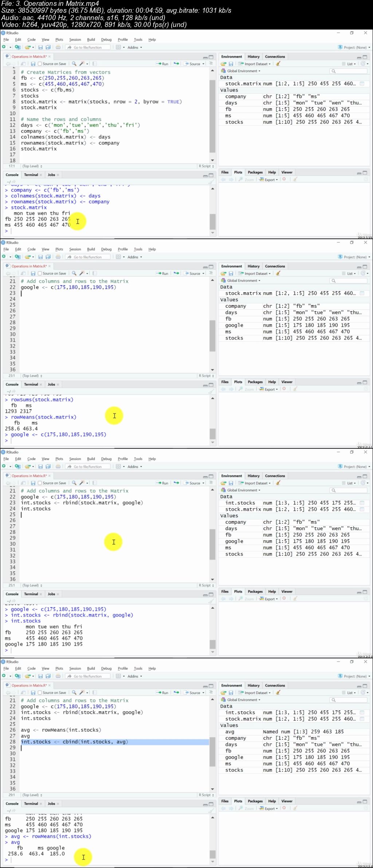
Task: Open List view dropdown in third frame
Action: 349,483
